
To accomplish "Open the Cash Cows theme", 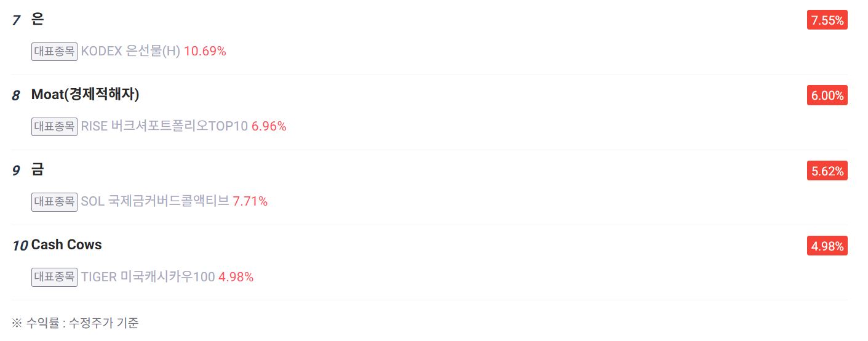I will 66,245.
